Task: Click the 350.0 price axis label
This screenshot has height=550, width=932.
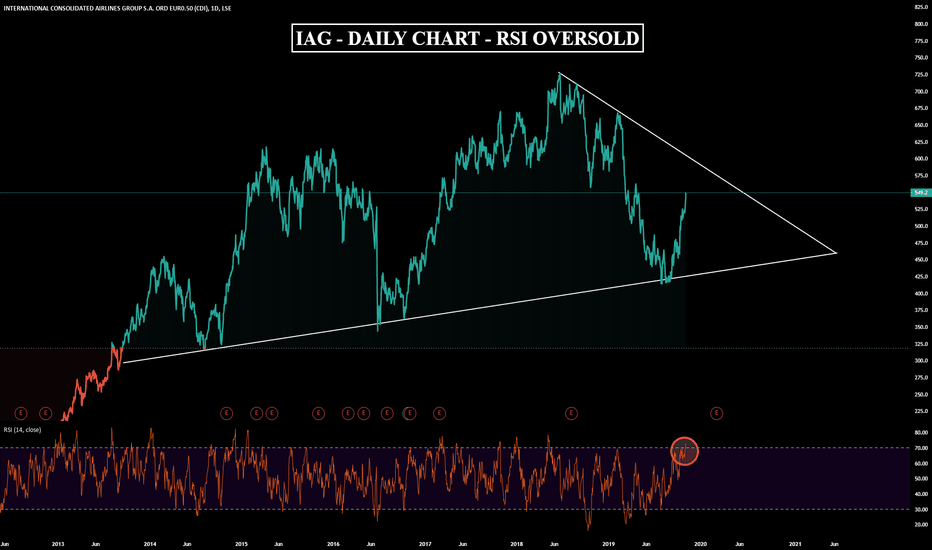Action: (x=921, y=327)
